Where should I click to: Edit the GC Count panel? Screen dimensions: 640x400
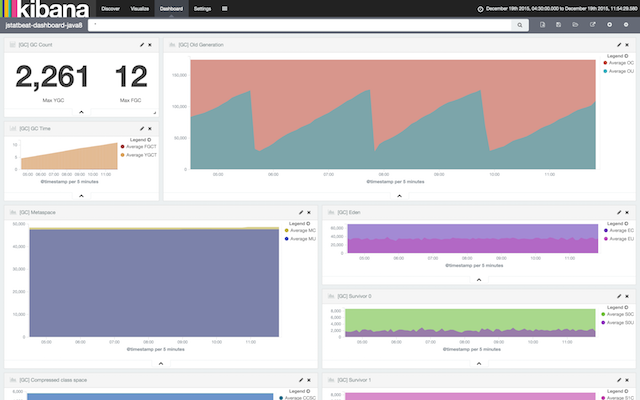coord(142,45)
